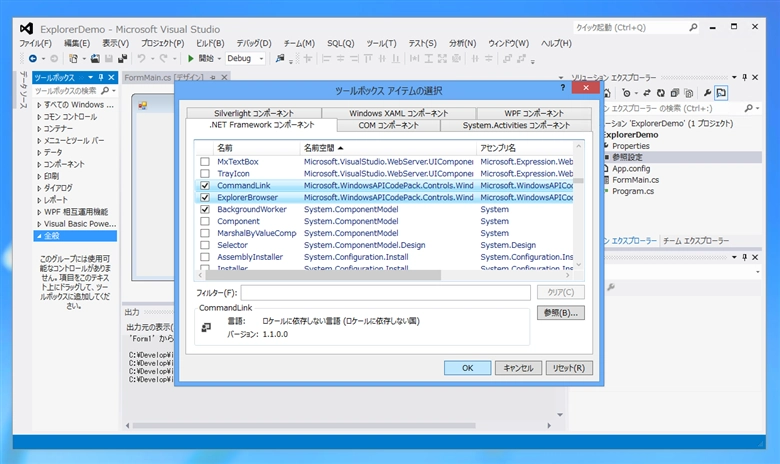
Task: Open the Start button dropdown arrow
Action: [x=219, y=59]
